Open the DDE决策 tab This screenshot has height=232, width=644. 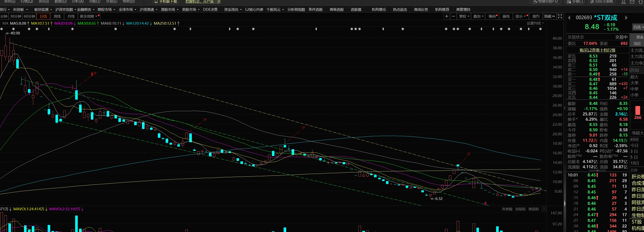pyautogui.click(x=210, y=10)
